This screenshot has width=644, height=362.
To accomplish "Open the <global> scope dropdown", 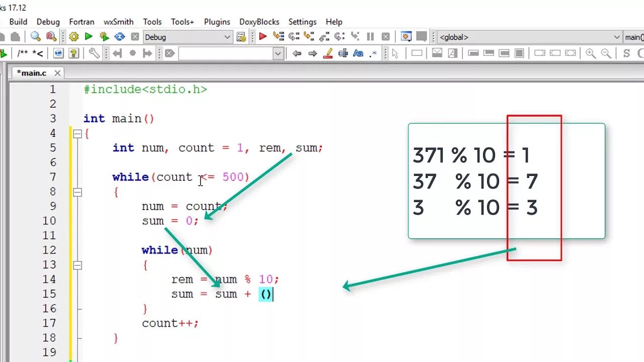I will pos(530,37).
